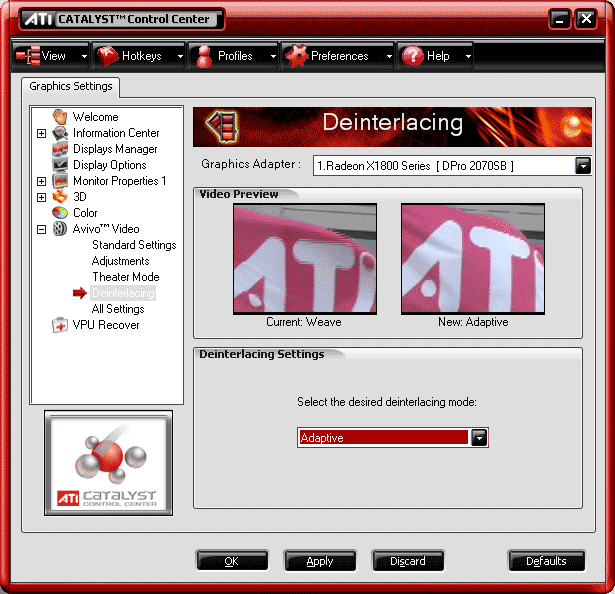Expand the 3D tree node
Screen dimensions: 615x594
click(x=41, y=197)
